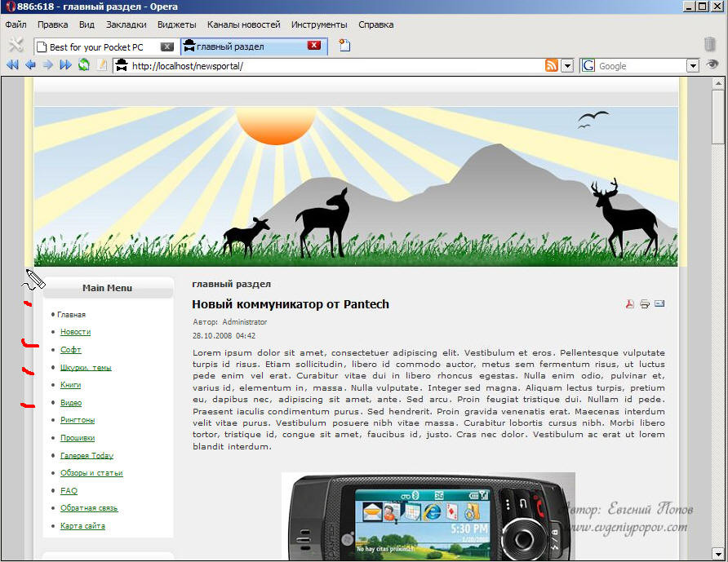Click the scrollbar up arrow
The height and width of the screenshot is (562, 728).
(718, 83)
